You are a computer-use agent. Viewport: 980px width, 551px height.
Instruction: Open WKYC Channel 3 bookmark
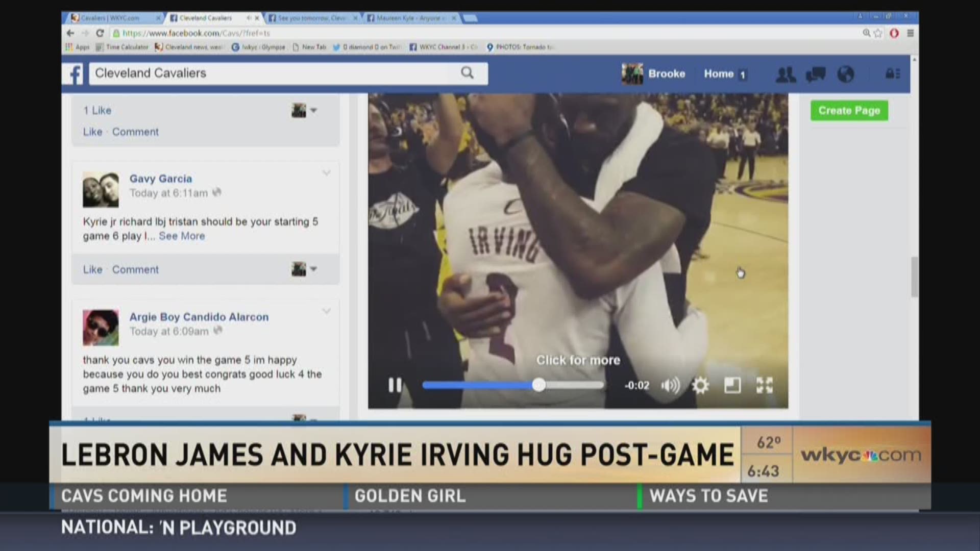point(444,47)
